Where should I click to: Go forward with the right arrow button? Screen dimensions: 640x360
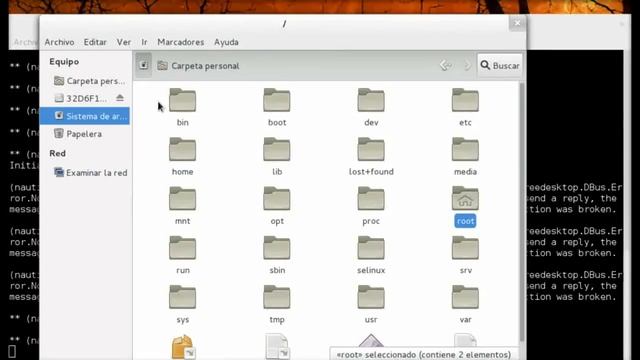tap(467, 65)
